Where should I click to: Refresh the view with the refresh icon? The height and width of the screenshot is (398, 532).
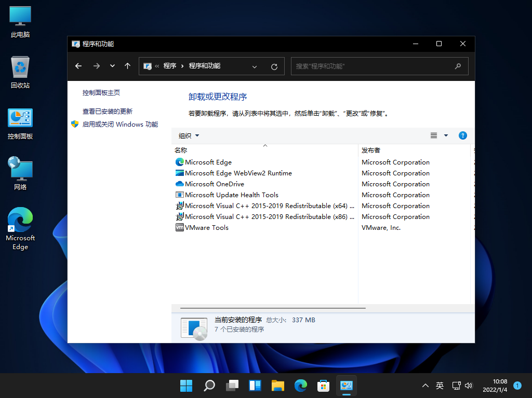click(275, 66)
